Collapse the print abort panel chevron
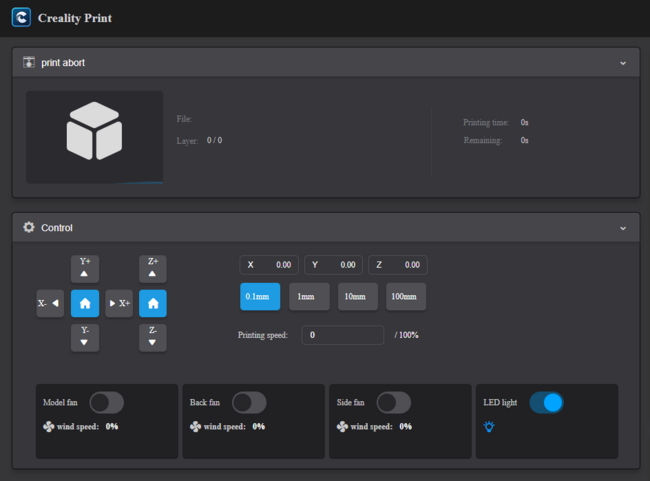The height and width of the screenshot is (481, 650). 623,62
